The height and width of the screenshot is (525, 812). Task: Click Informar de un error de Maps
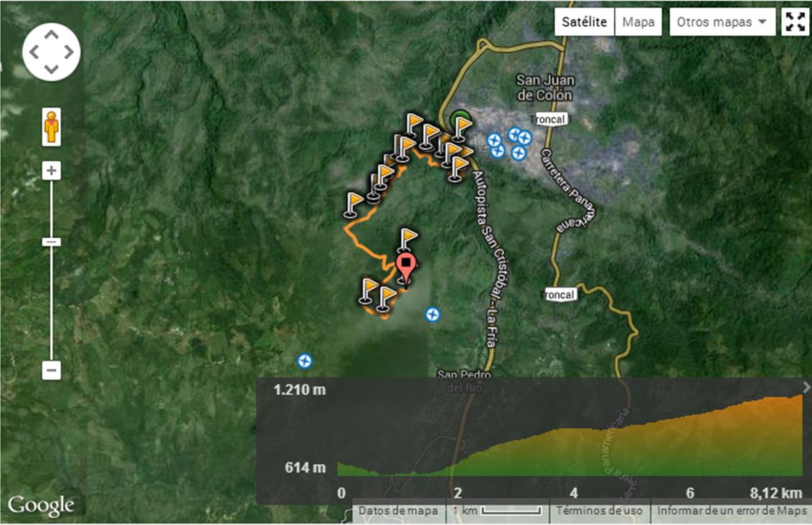pyautogui.click(x=732, y=511)
